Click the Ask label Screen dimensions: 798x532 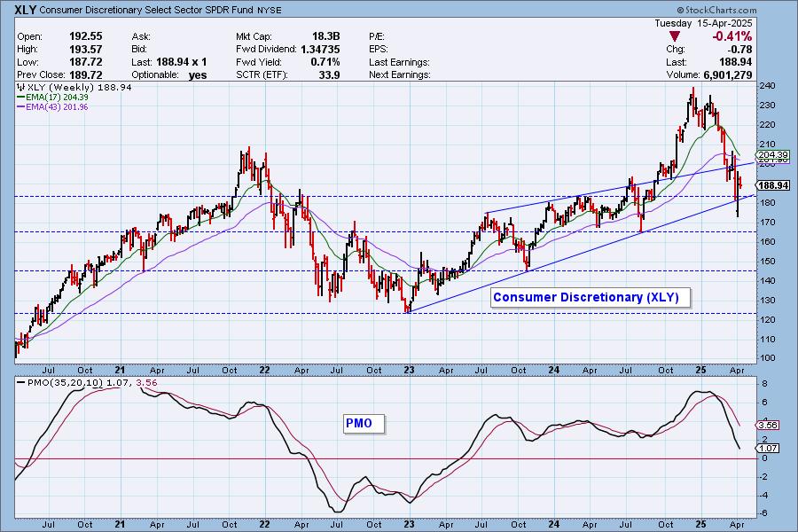point(140,36)
